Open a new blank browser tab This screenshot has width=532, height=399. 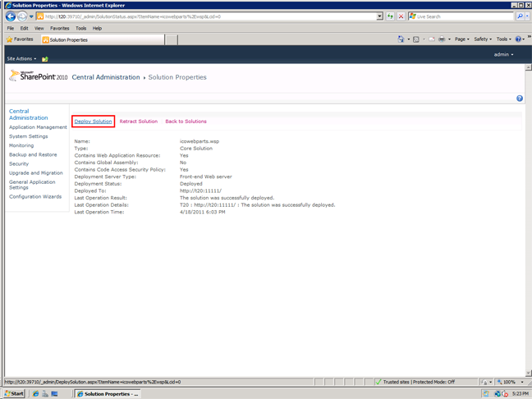coord(172,39)
